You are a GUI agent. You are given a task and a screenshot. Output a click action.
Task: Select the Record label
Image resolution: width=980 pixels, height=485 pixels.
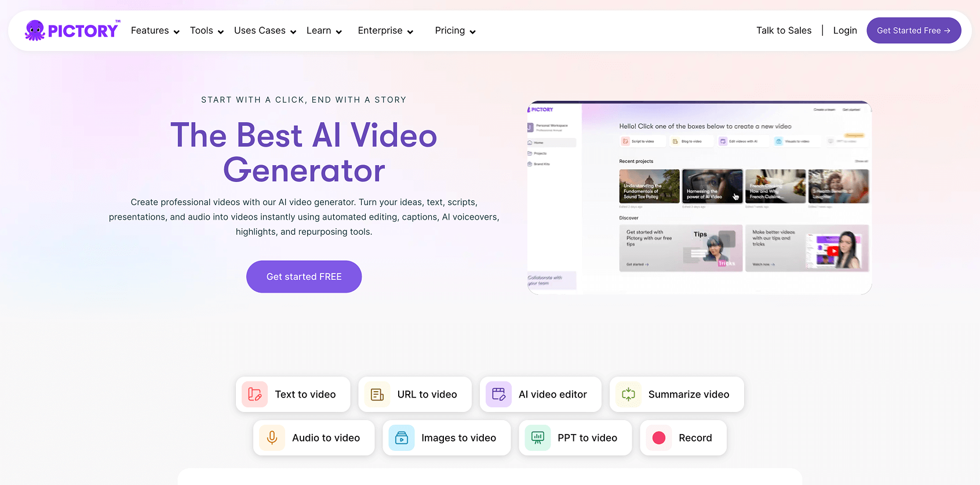point(695,438)
